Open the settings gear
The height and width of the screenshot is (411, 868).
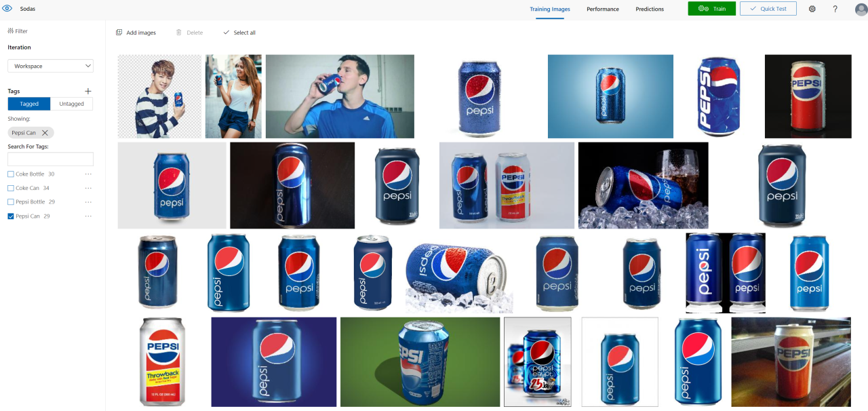[x=812, y=9]
